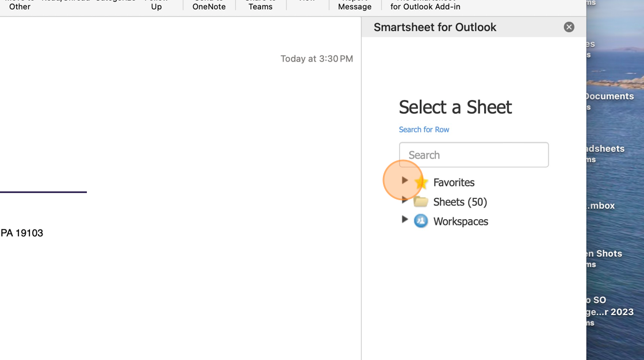The height and width of the screenshot is (360, 644).
Task: Select the Sheets (50) tree label
Action: 460,202
